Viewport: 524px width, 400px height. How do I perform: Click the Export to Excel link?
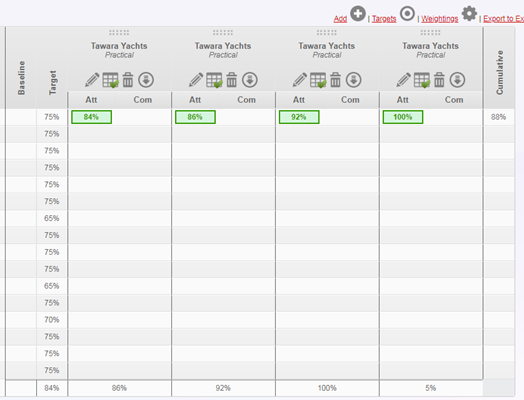point(503,19)
